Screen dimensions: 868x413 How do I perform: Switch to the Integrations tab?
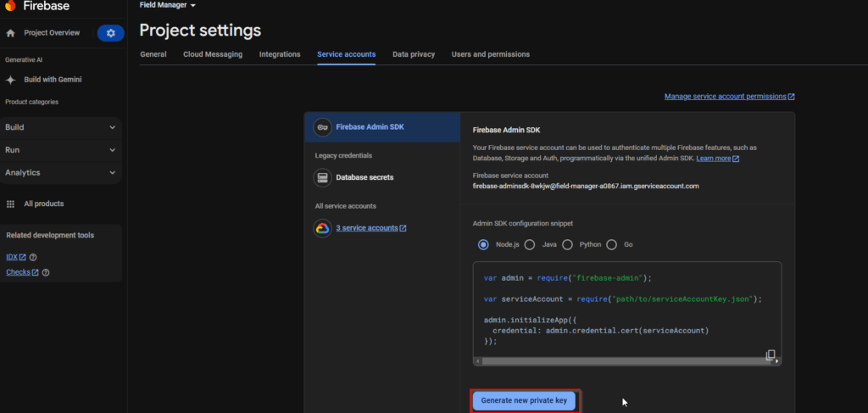click(280, 54)
